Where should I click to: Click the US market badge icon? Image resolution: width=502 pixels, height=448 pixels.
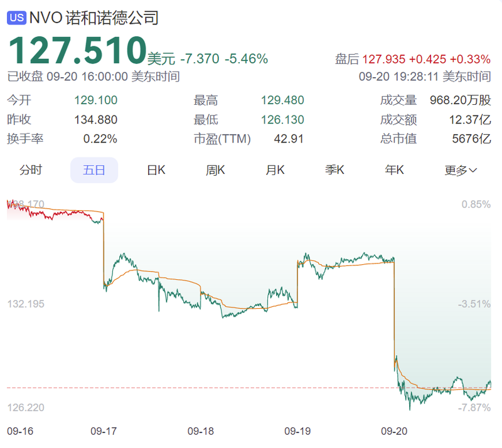(17, 18)
